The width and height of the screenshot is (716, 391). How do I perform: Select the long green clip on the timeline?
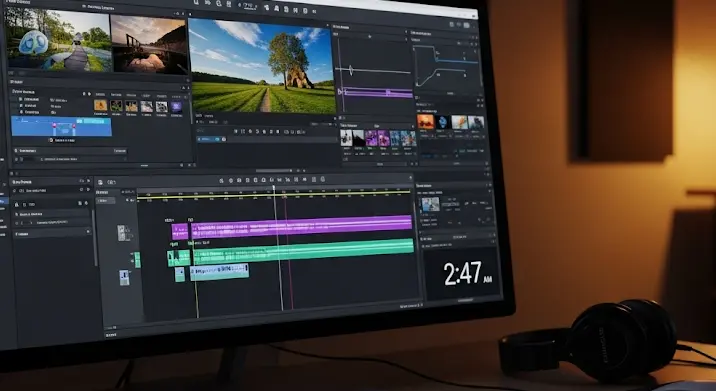point(303,251)
